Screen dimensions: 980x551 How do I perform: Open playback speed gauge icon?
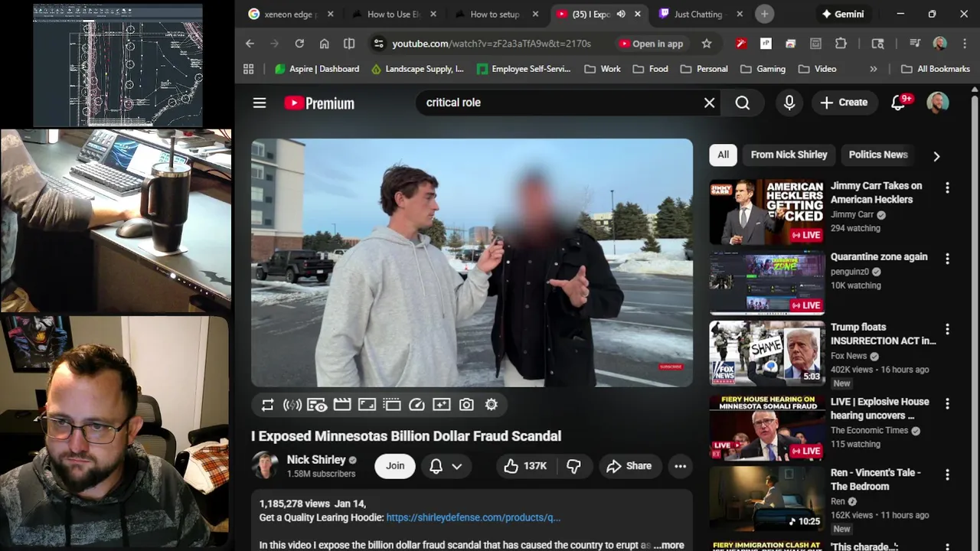coord(416,405)
